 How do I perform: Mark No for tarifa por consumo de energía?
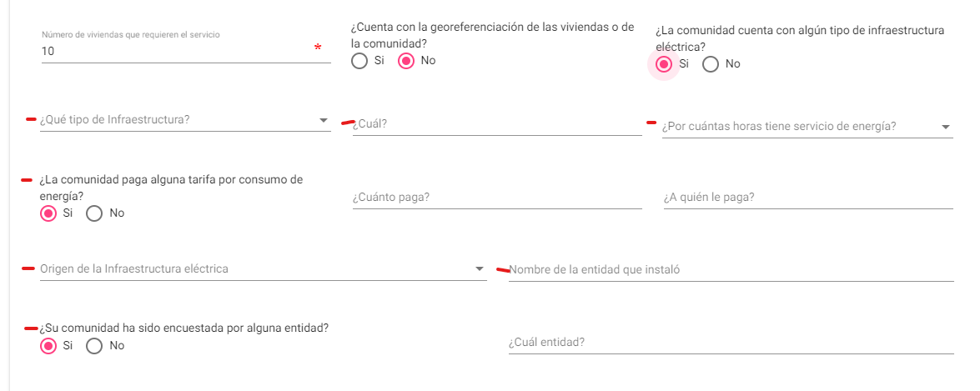(x=94, y=213)
